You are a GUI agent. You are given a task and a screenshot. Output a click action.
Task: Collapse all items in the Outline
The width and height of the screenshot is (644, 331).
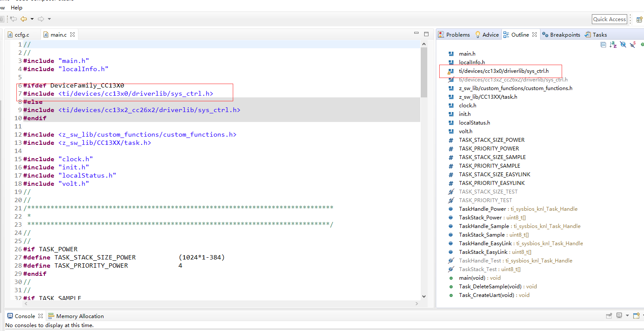point(603,44)
